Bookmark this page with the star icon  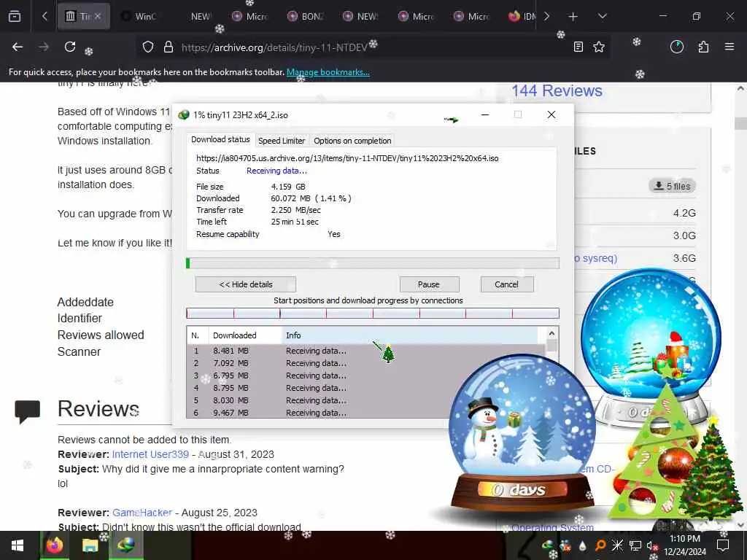coord(599,47)
